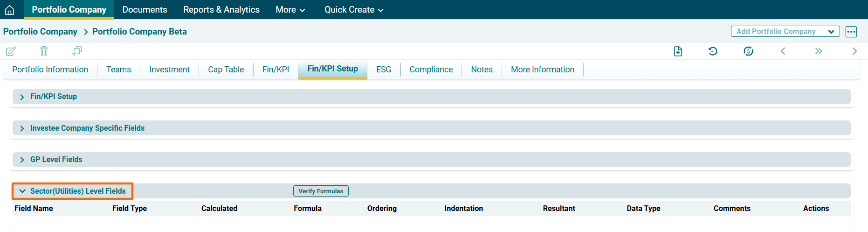
Task: Click the Home icon in the navigation bar
Action: point(9,10)
